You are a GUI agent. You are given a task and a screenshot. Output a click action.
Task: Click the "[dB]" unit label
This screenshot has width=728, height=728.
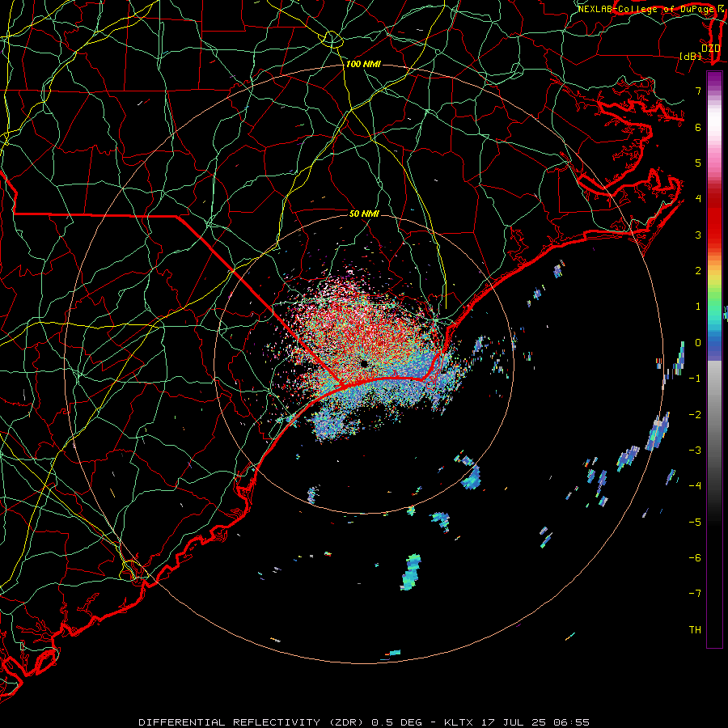(690, 56)
